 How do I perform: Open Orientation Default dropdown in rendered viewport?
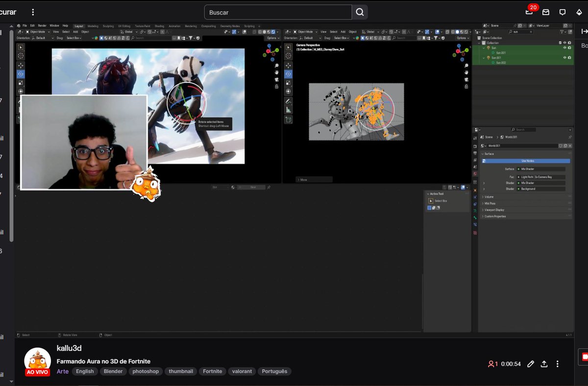(43, 38)
